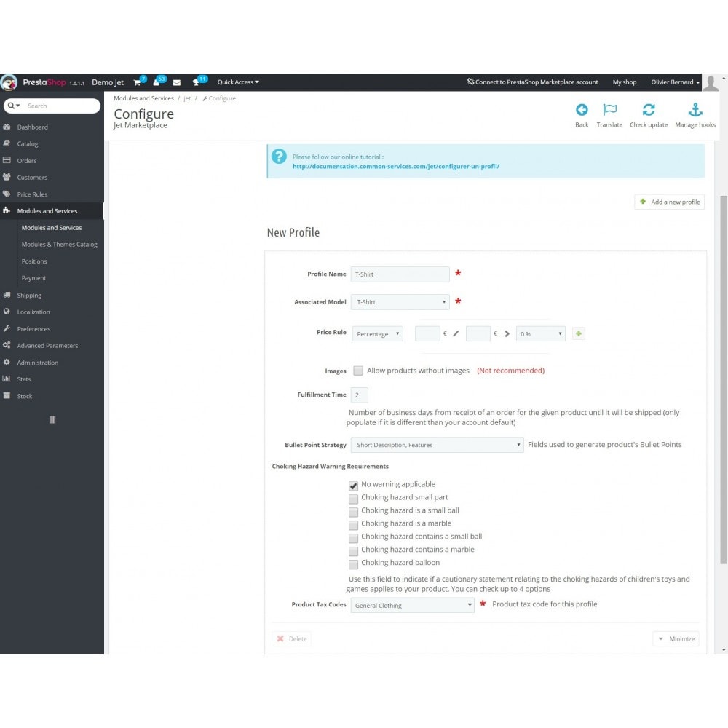Open the Associated Model dropdown

click(400, 302)
